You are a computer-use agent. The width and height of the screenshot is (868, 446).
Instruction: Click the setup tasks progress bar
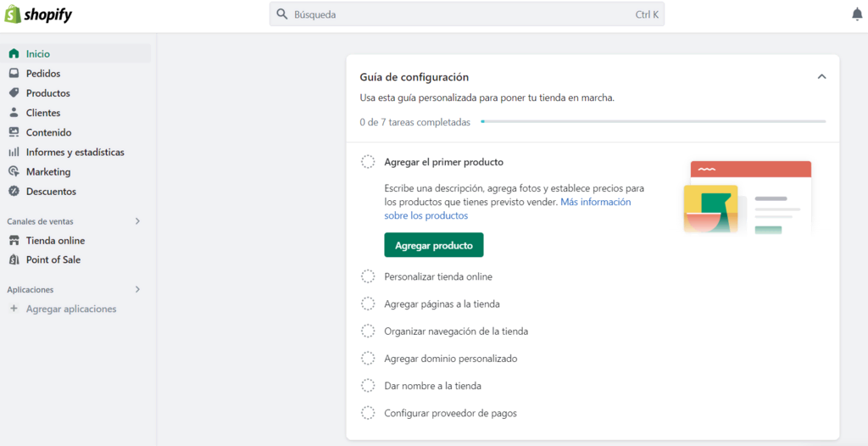[653, 122]
